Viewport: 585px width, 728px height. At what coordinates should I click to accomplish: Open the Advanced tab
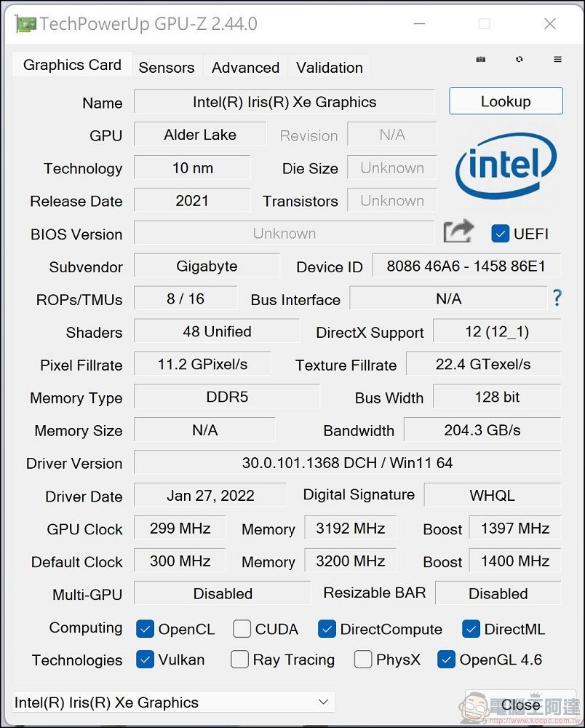tap(245, 67)
